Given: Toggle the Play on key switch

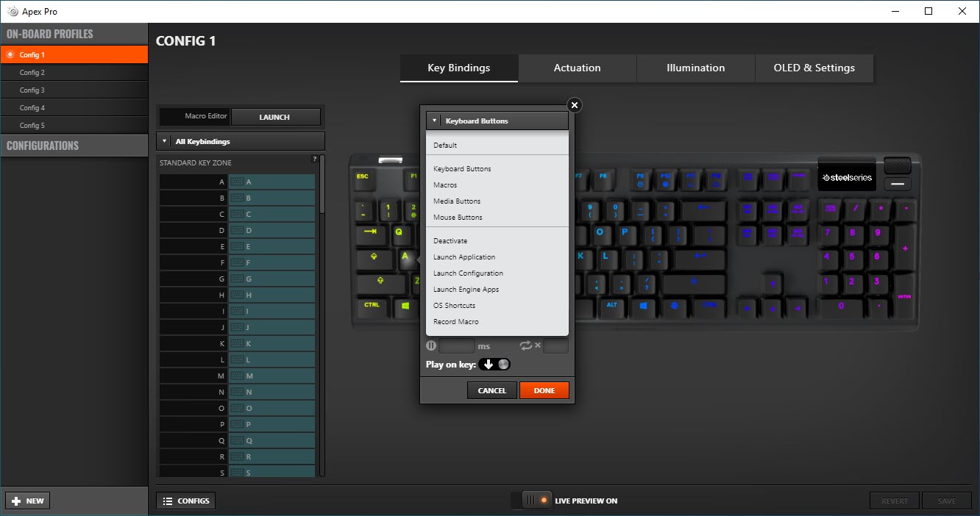Looking at the screenshot, I should click(x=494, y=365).
